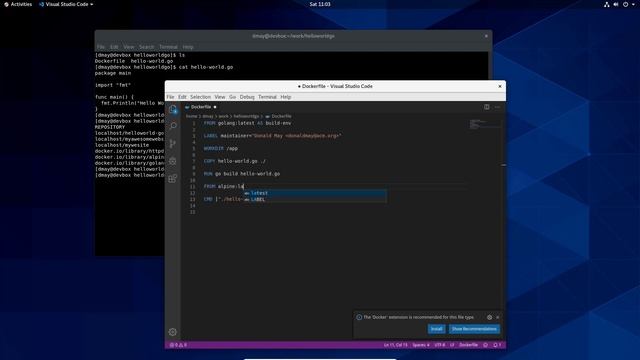Select the Dockerfile editor tab
Image resolution: width=640 pixels, height=360 pixels.
200,107
